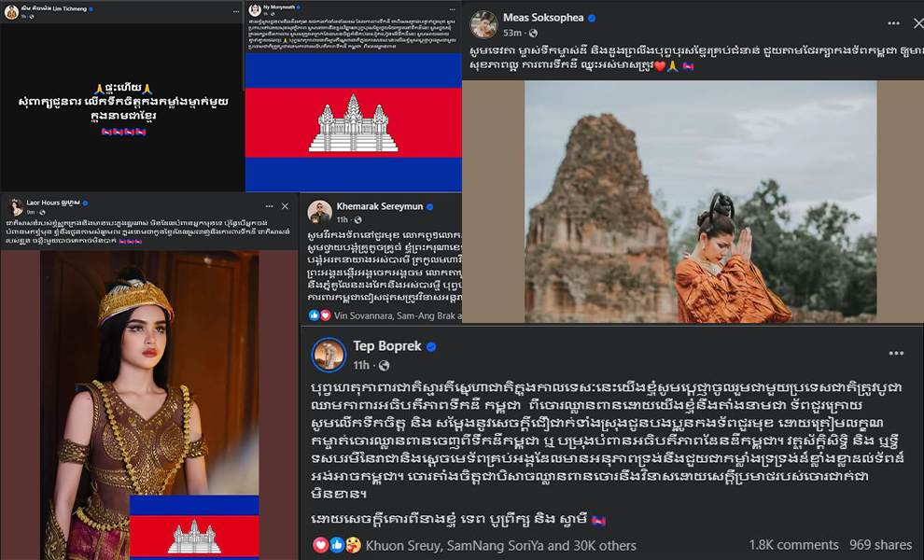
Task: View the 969 shares on Tep Boprek's post
Action: click(880, 545)
